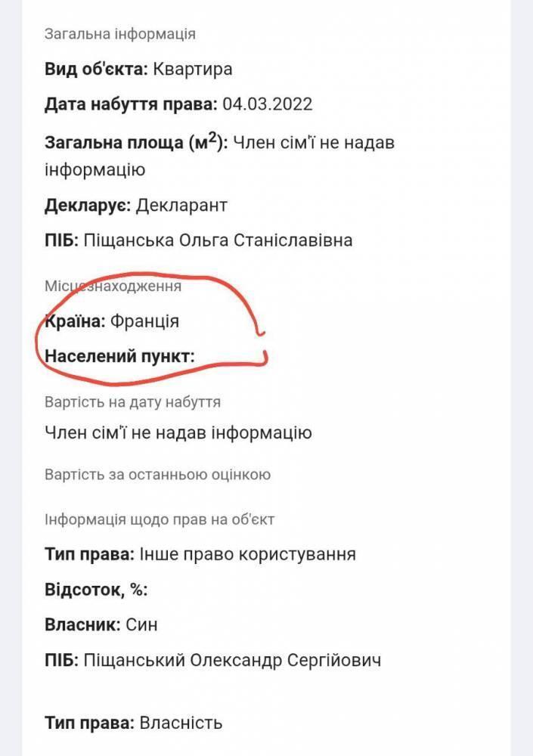
Task: Select 'Тип права: Інше право користування' line
Action: 200,554
